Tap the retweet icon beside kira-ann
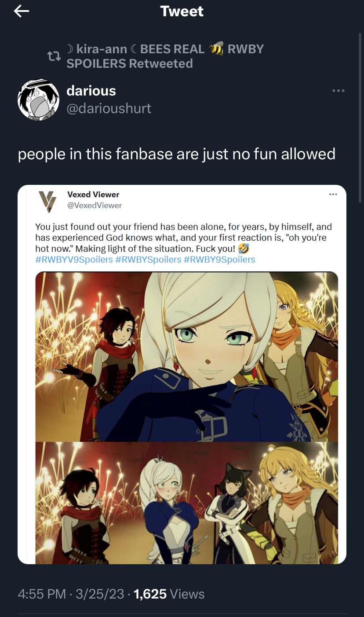 point(54,56)
